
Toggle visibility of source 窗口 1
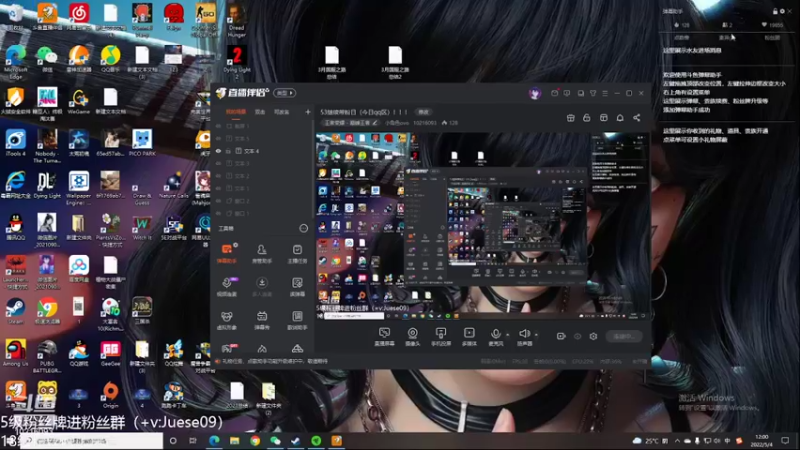(x=218, y=213)
